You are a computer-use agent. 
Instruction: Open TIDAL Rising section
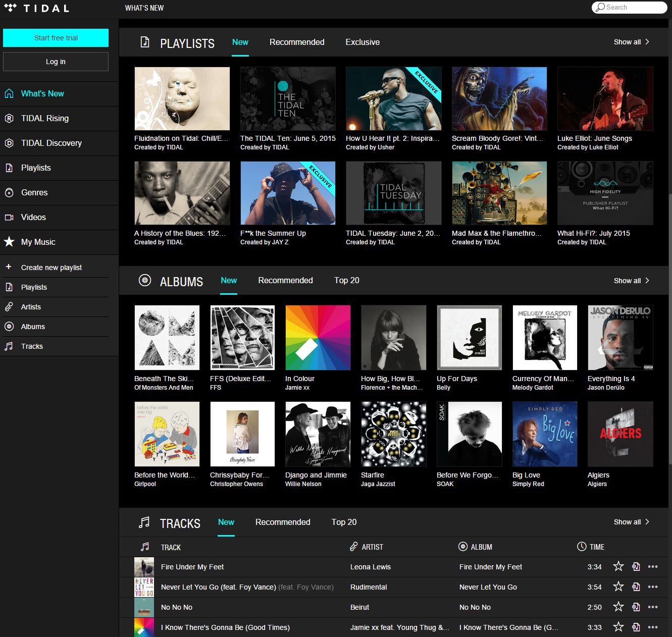pos(59,118)
